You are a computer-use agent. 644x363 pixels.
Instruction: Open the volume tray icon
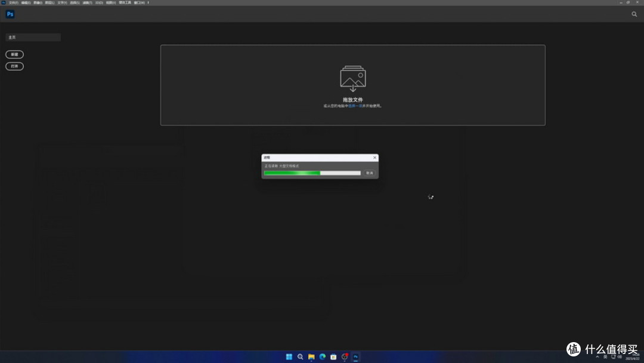click(620, 357)
